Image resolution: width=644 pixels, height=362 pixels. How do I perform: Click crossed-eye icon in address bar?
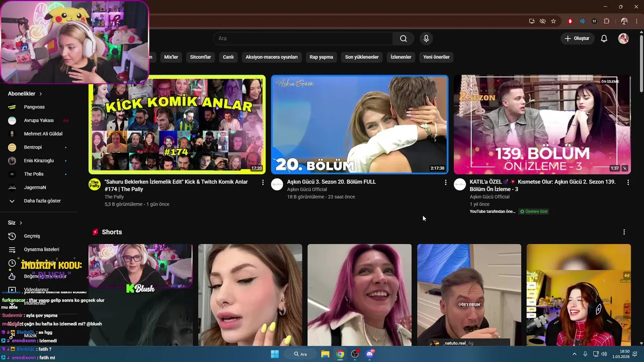(542, 21)
